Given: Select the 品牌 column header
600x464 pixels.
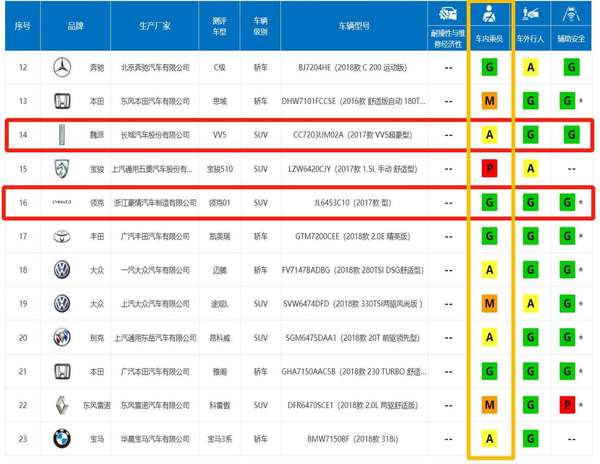Looking at the screenshot, I should [x=75, y=26].
